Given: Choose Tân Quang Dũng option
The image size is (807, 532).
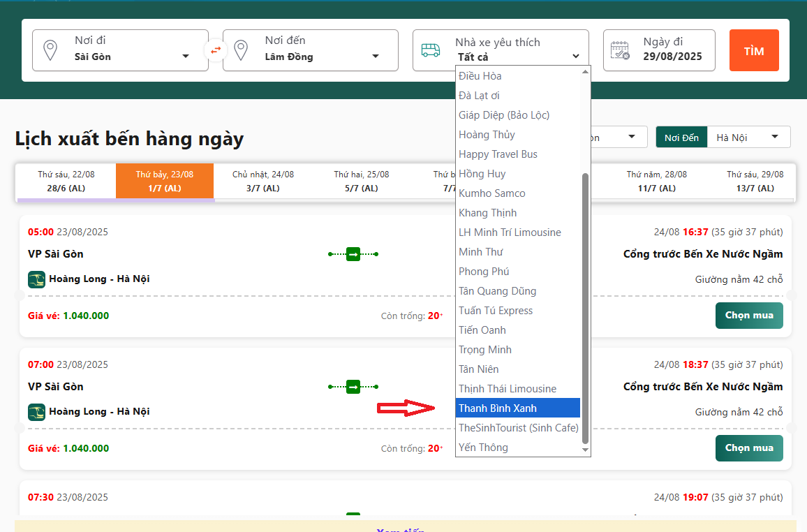Looking at the screenshot, I should [518, 291].
